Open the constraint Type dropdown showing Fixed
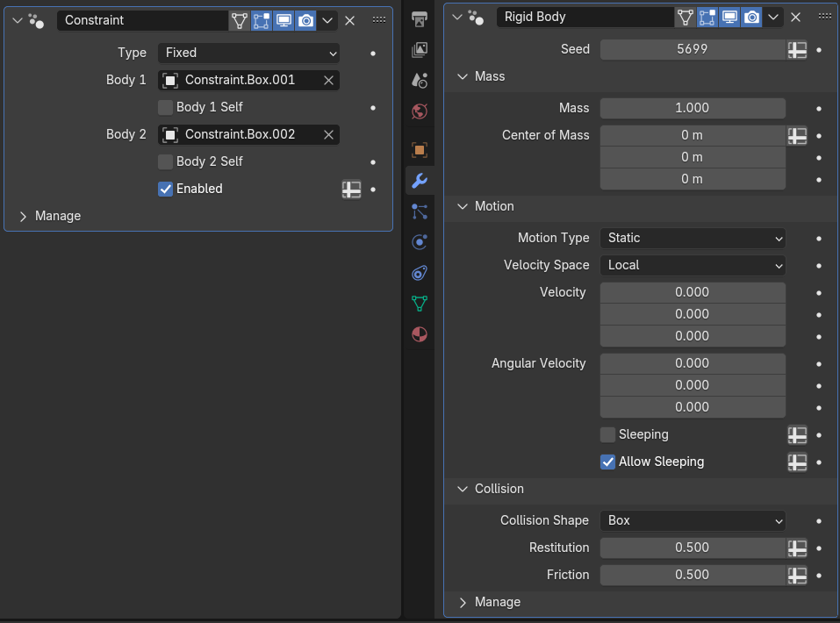This screenshot has width=840, height=623. pyautogui.click(x=248, y=53)
